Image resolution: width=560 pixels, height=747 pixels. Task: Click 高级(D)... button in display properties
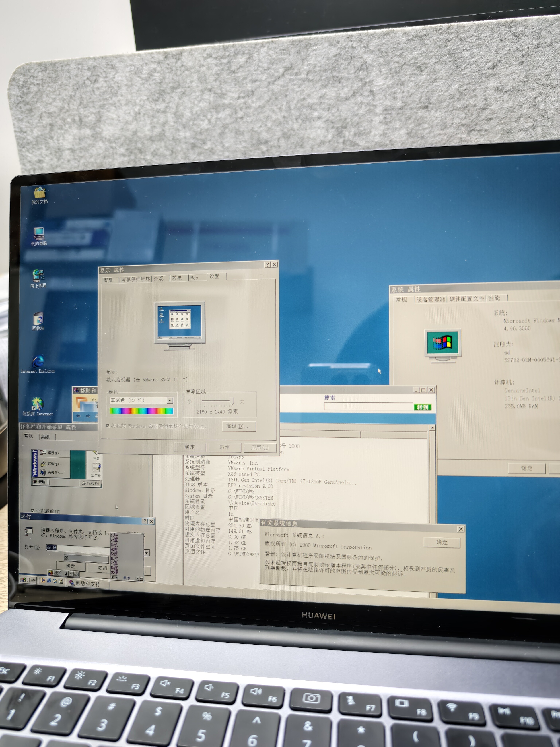(239, 426)
